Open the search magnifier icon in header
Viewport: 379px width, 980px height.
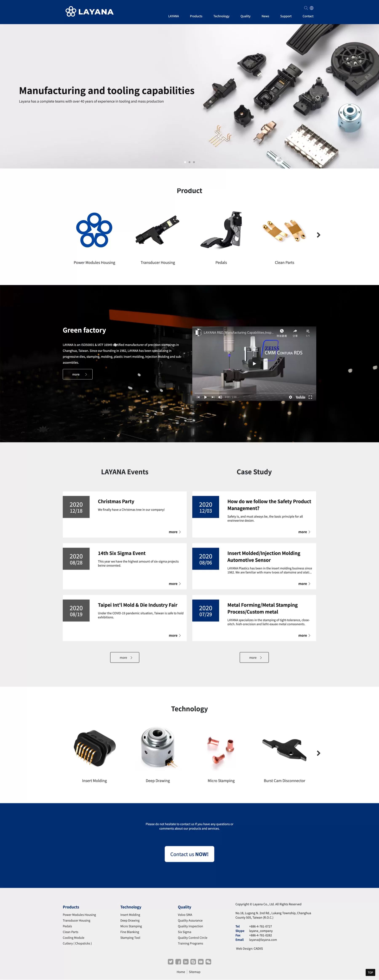tap(306, 8)
